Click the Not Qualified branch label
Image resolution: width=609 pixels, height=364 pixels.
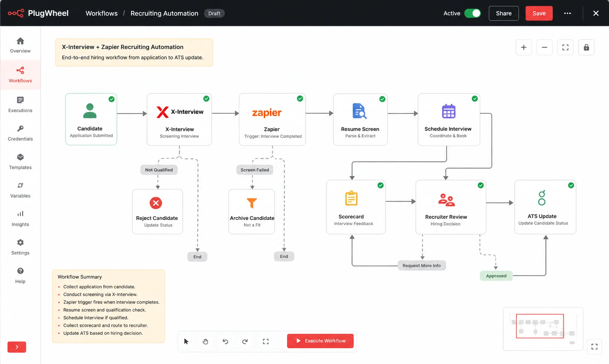coord(159,170)
